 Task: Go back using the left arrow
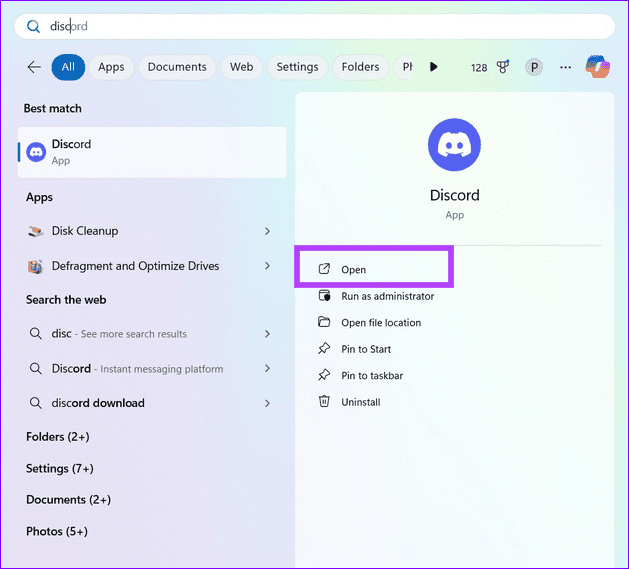tap(34, 67)
